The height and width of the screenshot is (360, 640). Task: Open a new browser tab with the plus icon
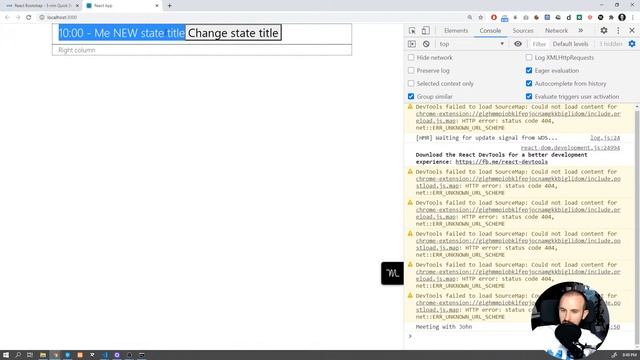tap(169, 6)
